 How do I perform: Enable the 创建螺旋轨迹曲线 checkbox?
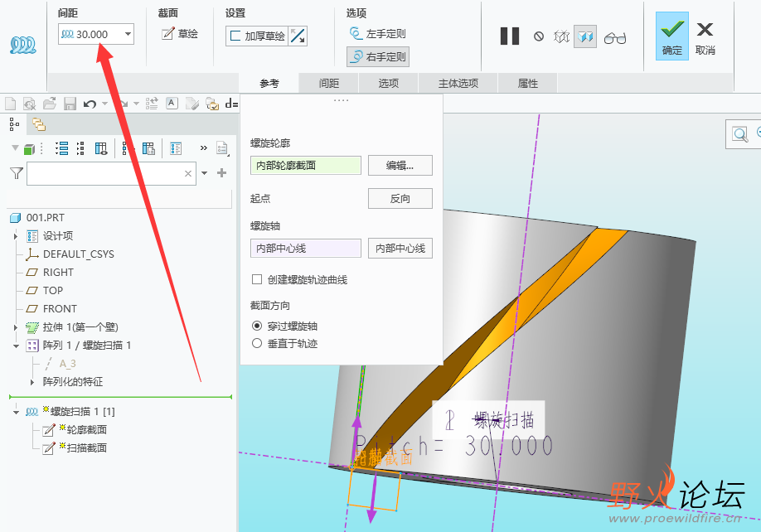coord(257,279)
